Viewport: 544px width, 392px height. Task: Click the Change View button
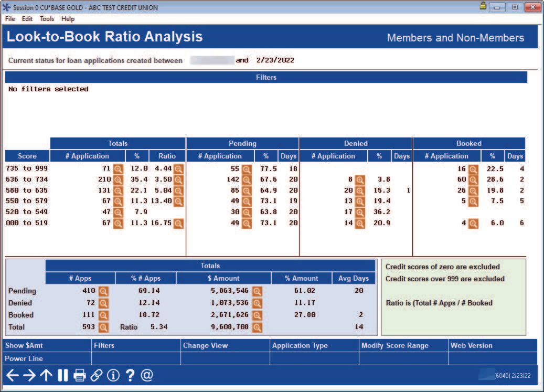(x=225, y=345)
